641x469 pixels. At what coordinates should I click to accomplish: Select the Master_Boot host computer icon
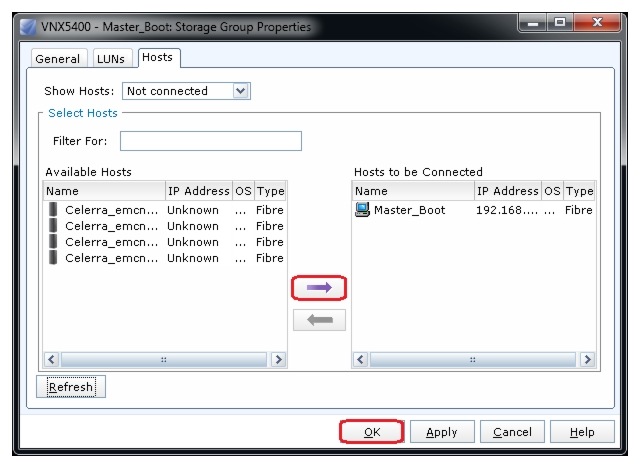click(362, 210)
